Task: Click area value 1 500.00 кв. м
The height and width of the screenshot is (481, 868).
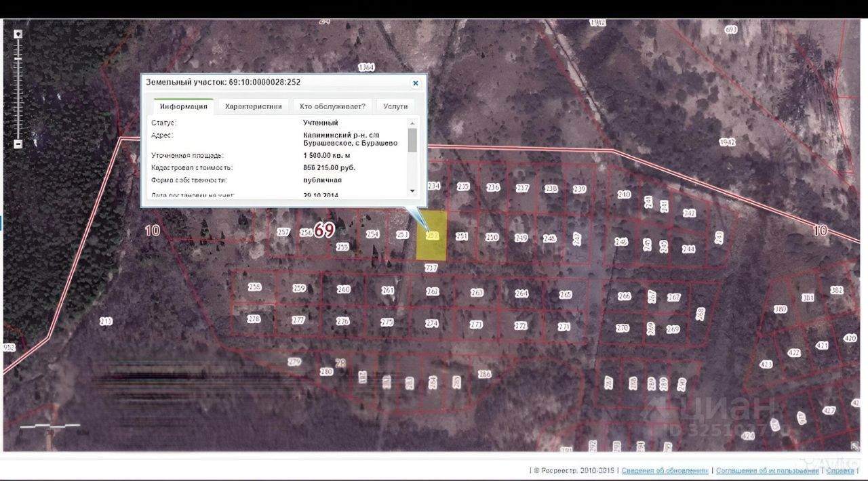Action: [326, 155]
